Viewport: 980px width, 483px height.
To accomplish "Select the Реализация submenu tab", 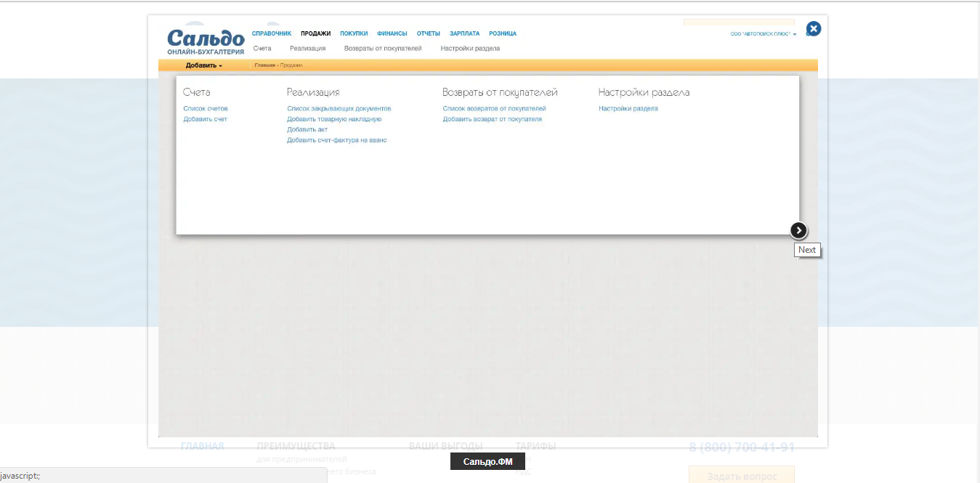I will [307, 49].
